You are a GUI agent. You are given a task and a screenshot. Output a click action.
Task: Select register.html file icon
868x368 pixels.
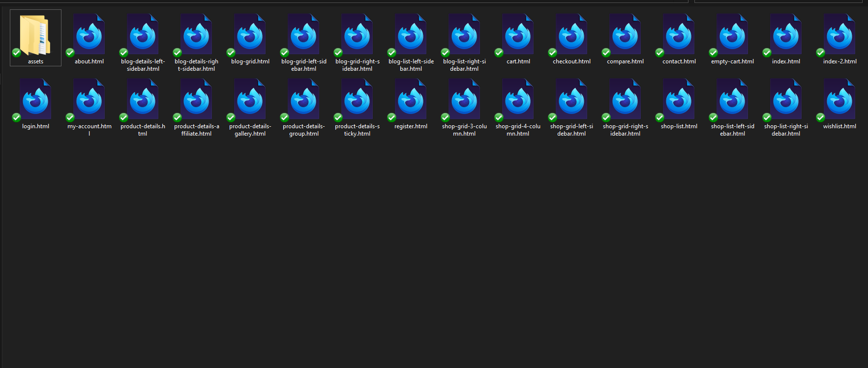coord(411,100)
